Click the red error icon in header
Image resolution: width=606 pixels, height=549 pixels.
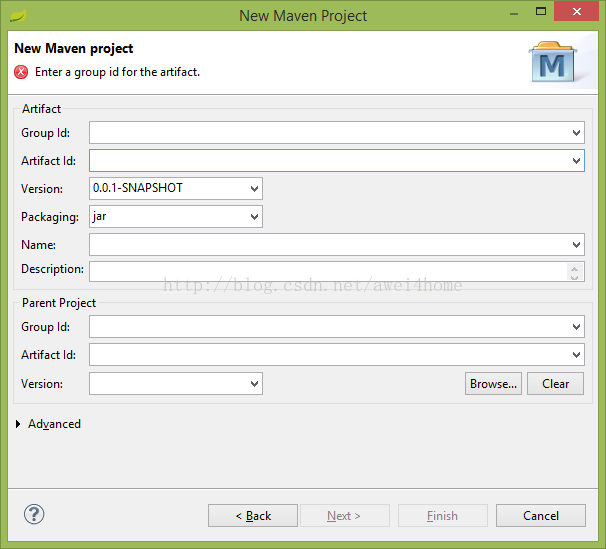click(21, 72)
